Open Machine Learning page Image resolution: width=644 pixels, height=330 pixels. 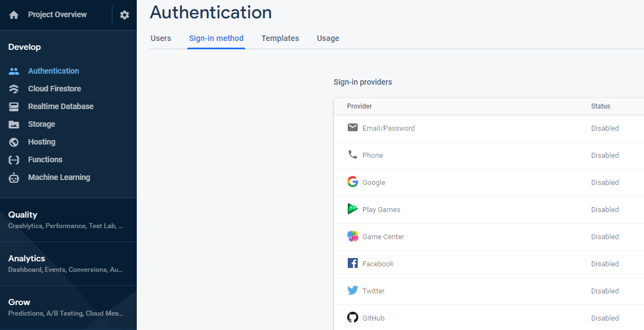tap(59, 177)
